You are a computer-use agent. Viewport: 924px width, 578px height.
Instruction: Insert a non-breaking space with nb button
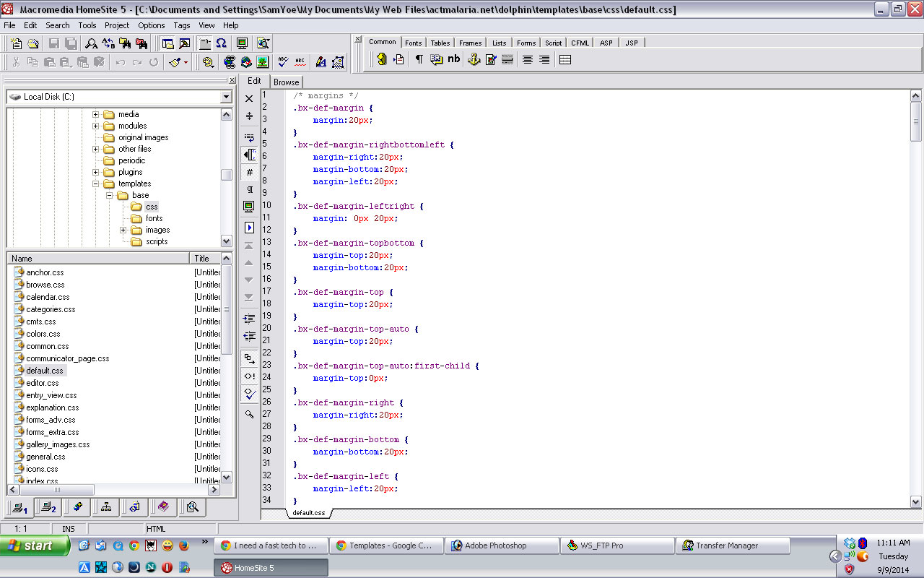click(x=453, y=59)
